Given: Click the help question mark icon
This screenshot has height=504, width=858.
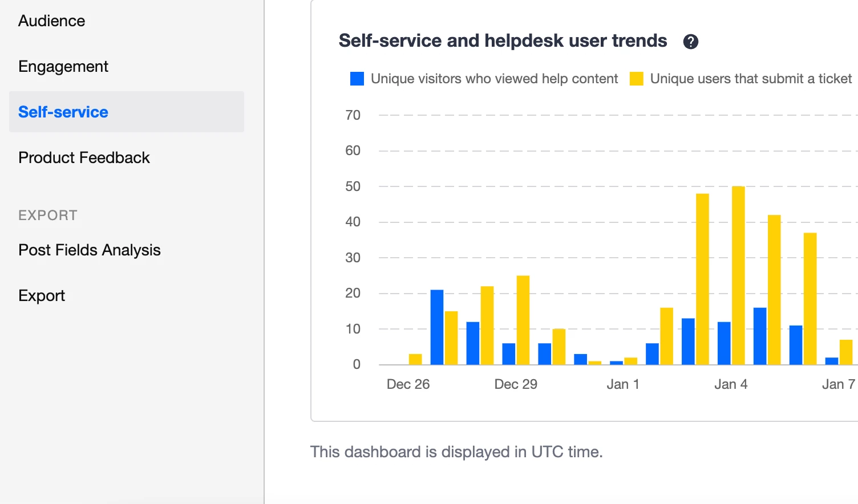Looking at the screenshot, I should (x=690, y=42).
